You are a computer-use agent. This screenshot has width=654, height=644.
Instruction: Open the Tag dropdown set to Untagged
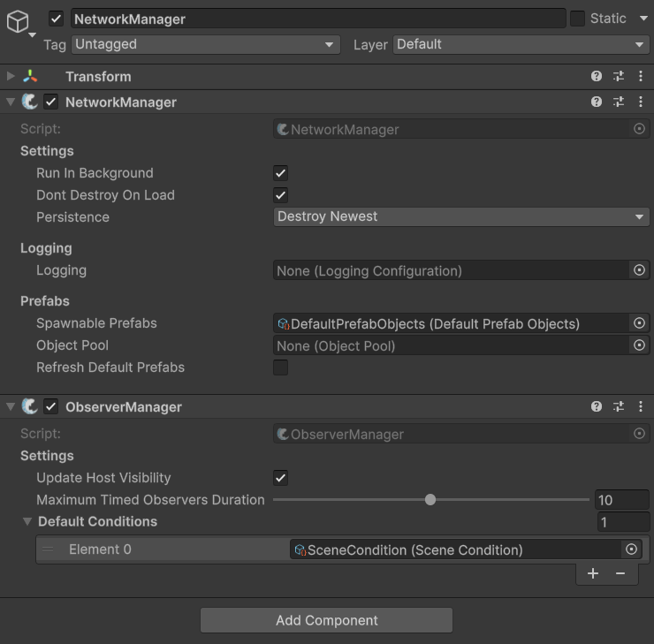coord(205,44)
